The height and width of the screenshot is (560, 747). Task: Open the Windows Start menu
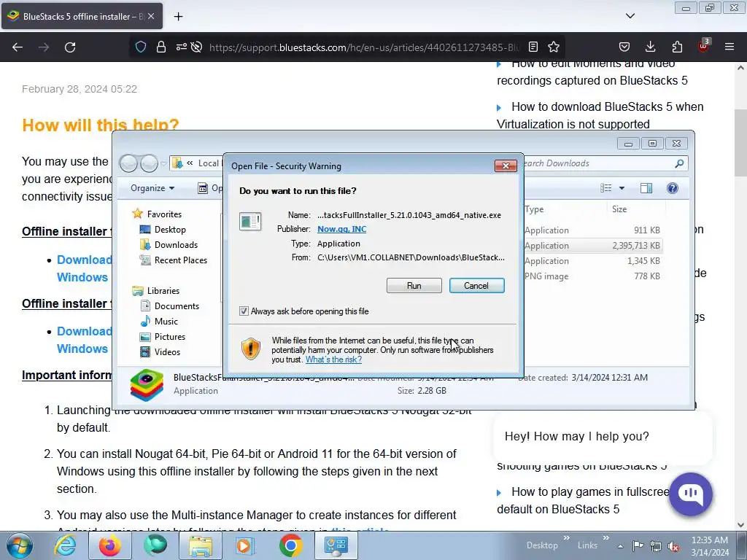point(20,545)
